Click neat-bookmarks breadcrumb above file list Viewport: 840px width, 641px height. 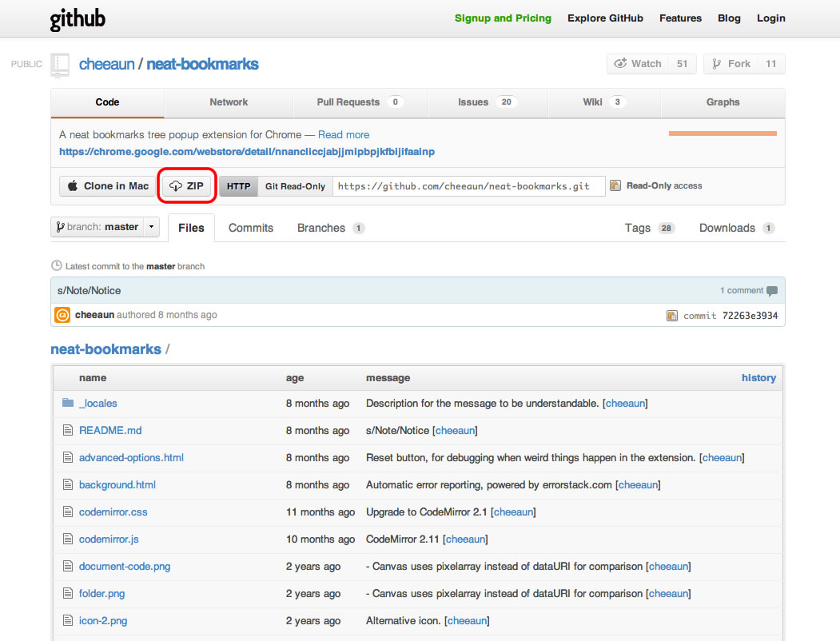[105, 349]
